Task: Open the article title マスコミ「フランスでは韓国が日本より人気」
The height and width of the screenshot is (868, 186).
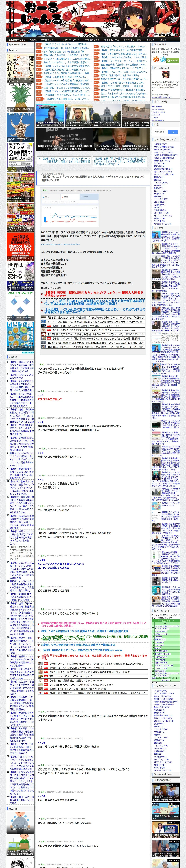Action: point(93,178)
